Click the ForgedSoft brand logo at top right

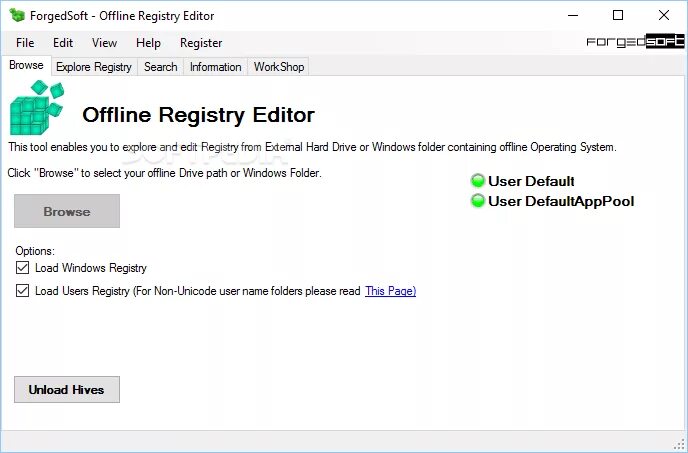pos(635,42)
